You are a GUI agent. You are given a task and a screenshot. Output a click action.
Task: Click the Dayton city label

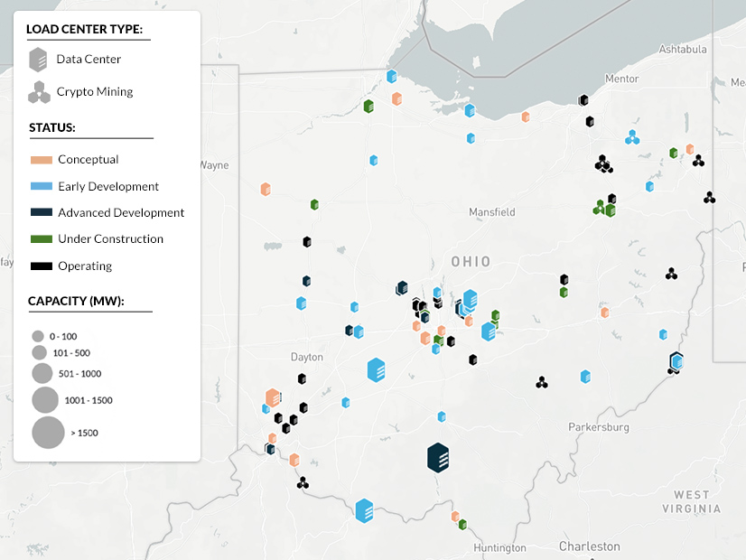pos(307,358)
